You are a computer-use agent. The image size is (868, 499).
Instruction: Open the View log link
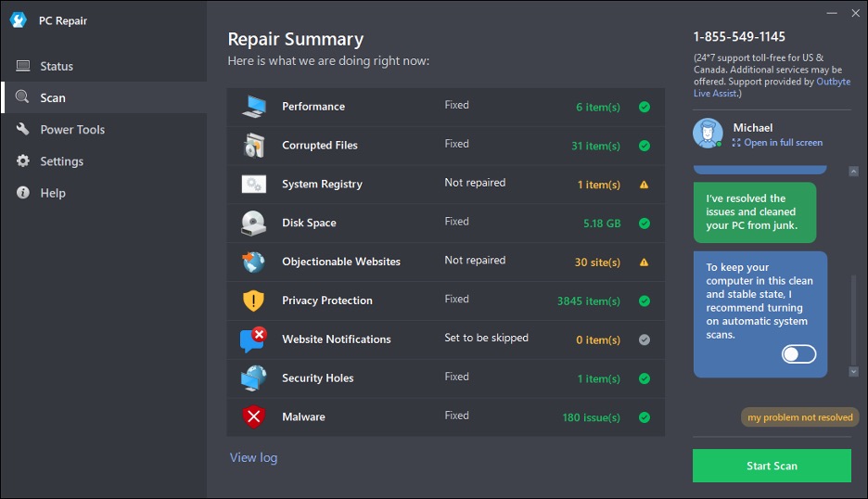pos(253,457)
